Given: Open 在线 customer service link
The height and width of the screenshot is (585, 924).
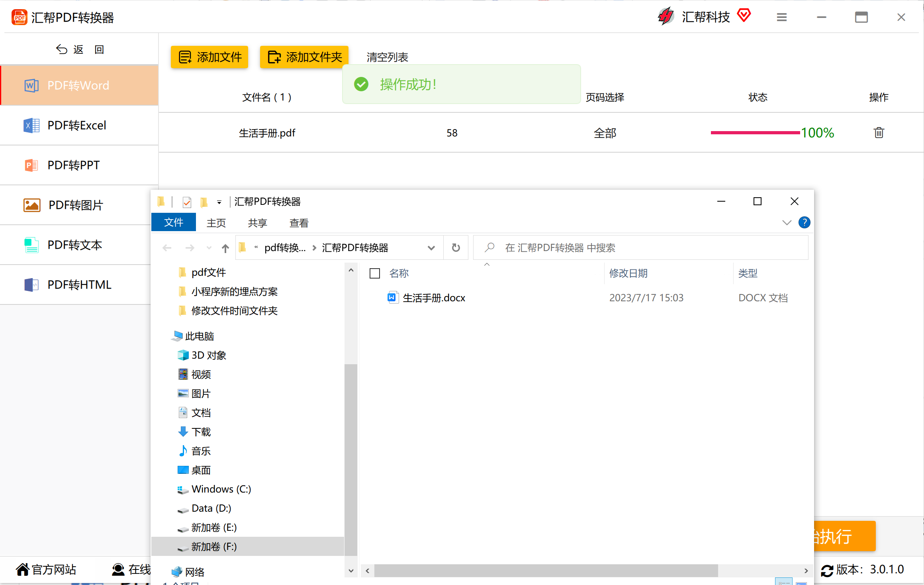Looking at the screenshot, I should [131, 569].
